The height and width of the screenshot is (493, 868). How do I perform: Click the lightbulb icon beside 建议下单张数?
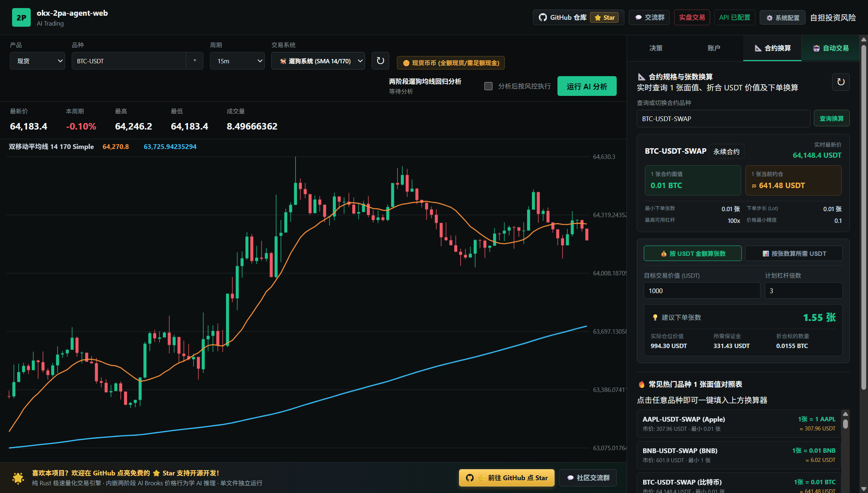(x=655, y=317)
